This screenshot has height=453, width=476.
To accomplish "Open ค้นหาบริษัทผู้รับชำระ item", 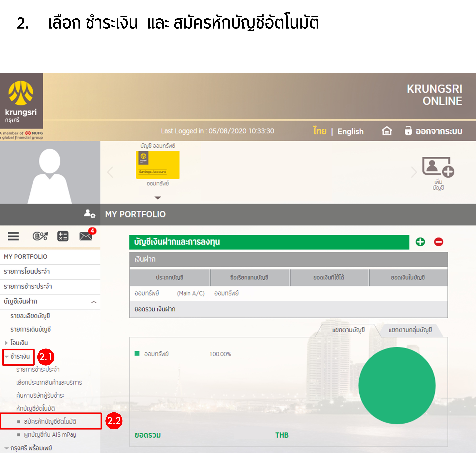I will (x=40, y=395).
